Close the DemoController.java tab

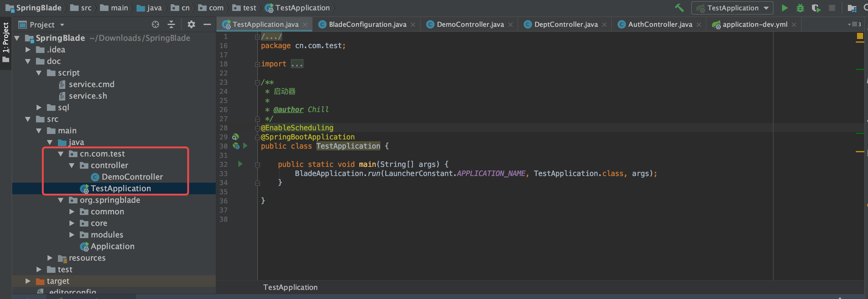point(510,25)
